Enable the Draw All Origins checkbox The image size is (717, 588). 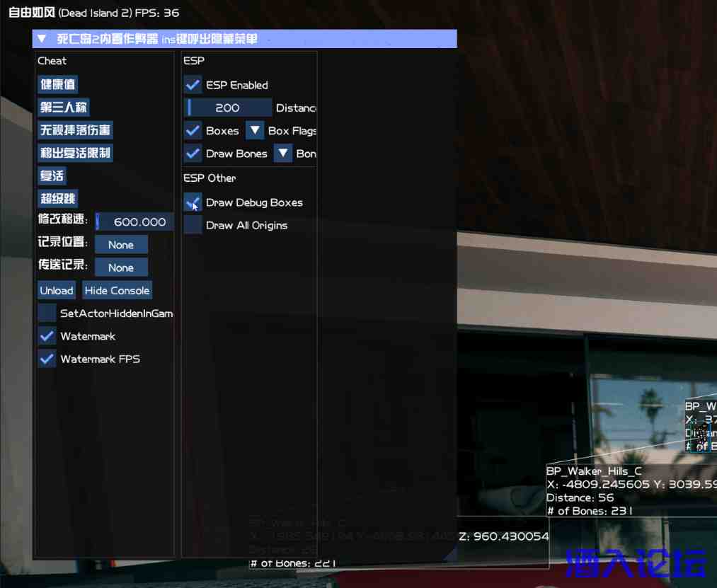(193, 225)
